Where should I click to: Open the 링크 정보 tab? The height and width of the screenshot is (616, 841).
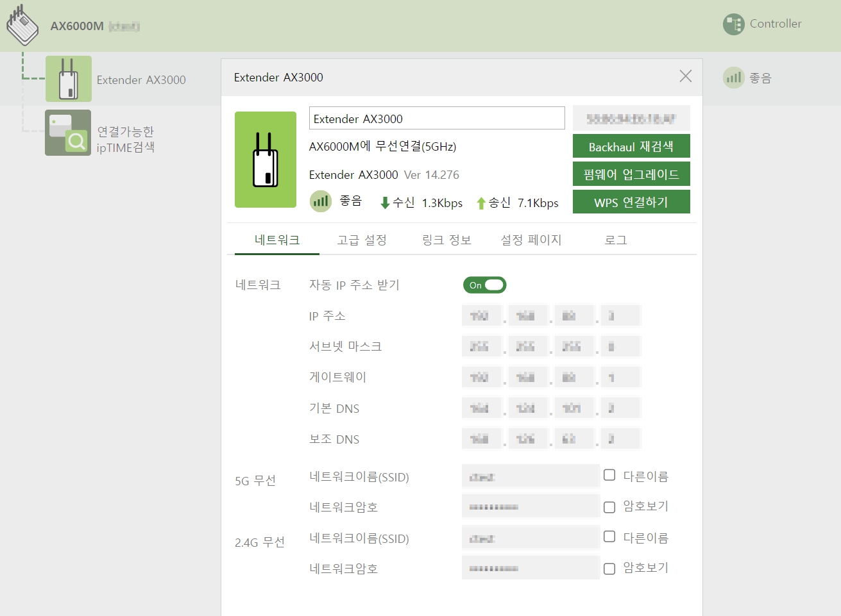[x=446, y=240]
